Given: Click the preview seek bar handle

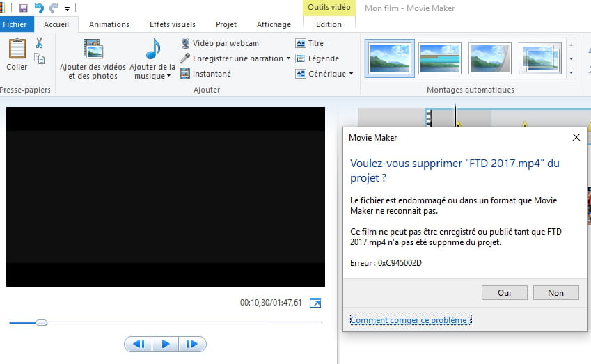Looking at the screenshot, I should (x=42, y=322).
